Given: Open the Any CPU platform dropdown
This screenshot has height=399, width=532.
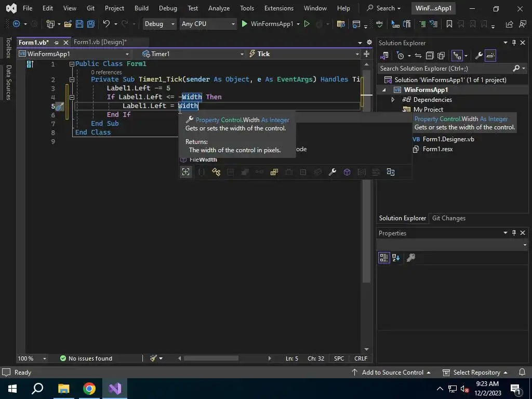Looking at the screenshot, I should click(x=208, y=24).
